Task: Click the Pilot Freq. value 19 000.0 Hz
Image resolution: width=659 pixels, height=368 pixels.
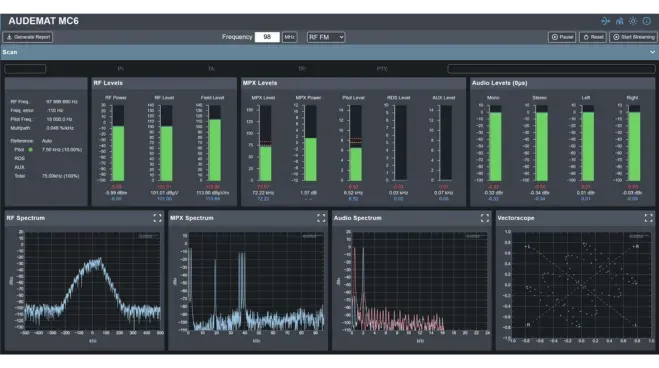Action: coord(59,119)
